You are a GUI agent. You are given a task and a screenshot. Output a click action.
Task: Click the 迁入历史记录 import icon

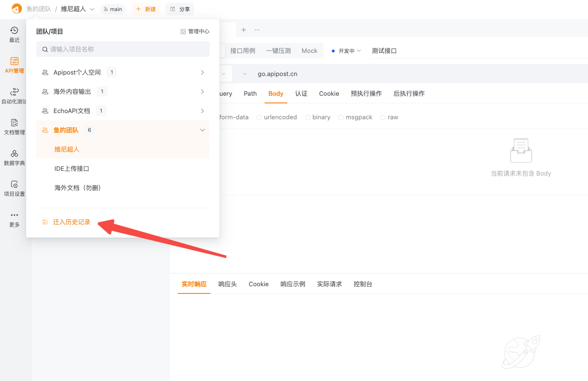[x=45, y=222]
